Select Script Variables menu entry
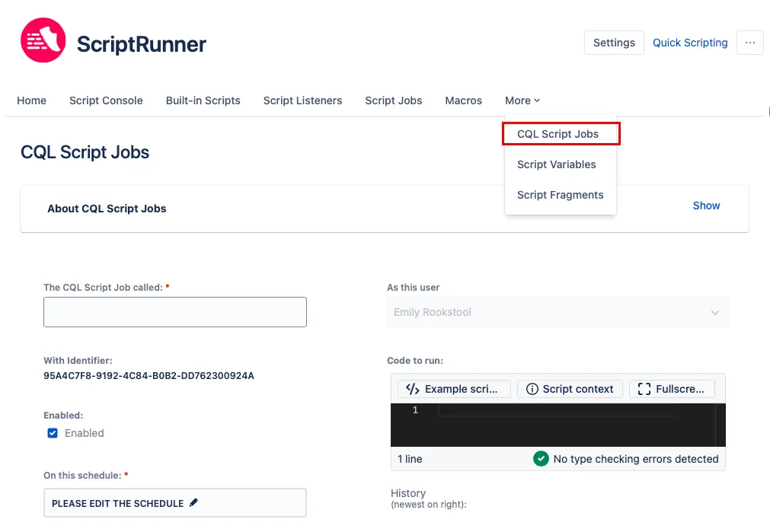 [557, 164]
